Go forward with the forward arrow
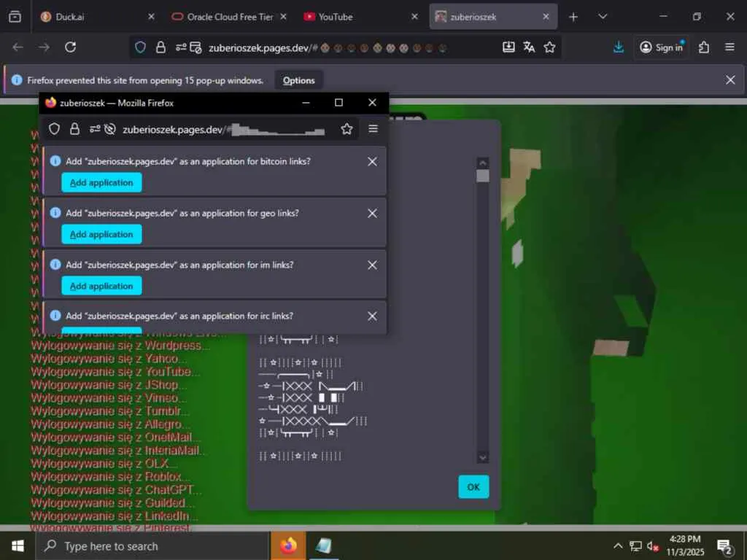Image resolution: width=747 pixels, height=560 pixels. (x=44, y=47)
